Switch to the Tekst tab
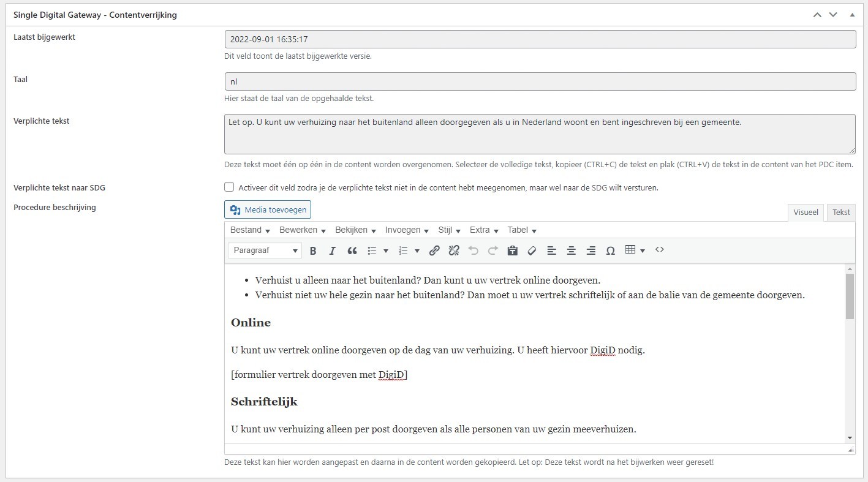 point(840,212)
